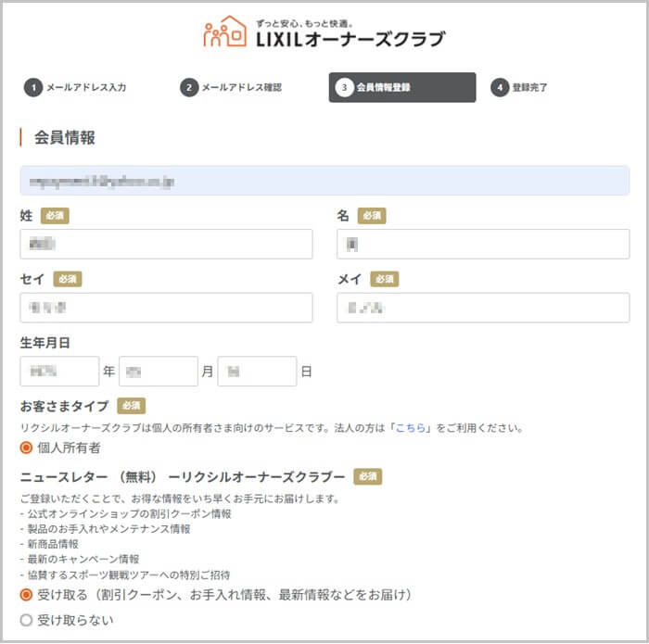Image resolution: width=649 pixels, height=644 pixels.
Task: Choose 受け取る newsletter radio option
Action: (26, 594)
